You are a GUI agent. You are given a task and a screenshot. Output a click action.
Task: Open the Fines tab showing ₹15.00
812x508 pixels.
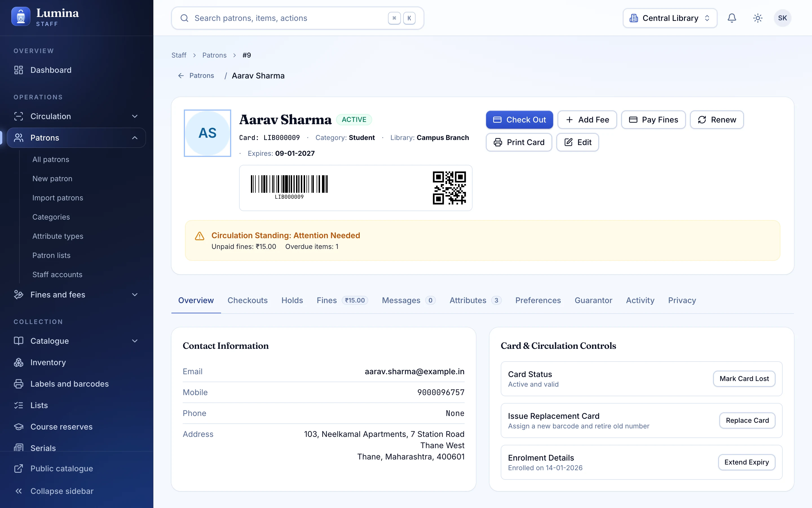[x=342, y=300]
